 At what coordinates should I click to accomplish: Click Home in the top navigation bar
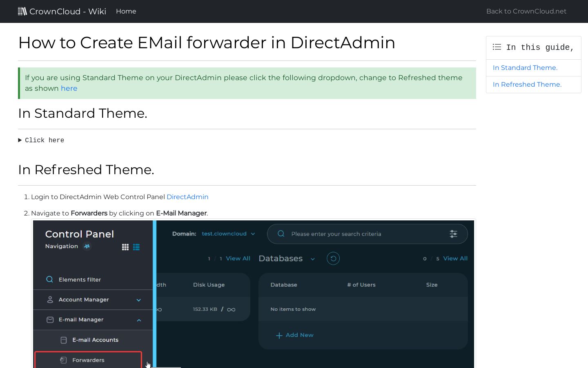(126, 11)
